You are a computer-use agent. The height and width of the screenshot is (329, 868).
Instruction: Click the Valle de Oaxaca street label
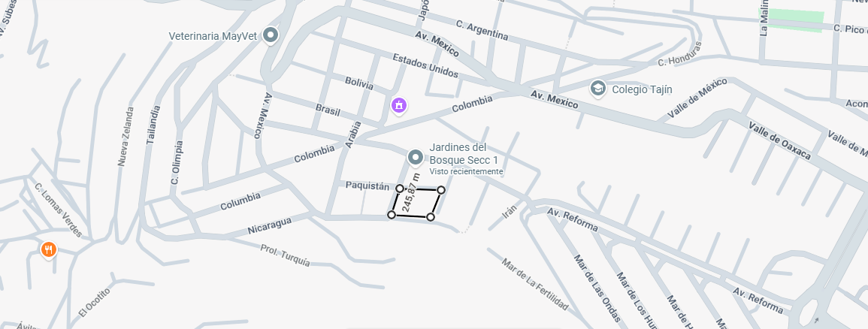pos(780,141)
